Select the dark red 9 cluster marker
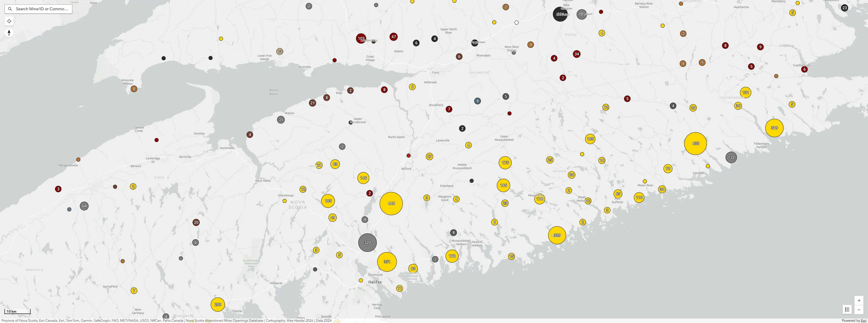Image resolution: width=868 pixels, height=323 pixels. tap(760, 47)
